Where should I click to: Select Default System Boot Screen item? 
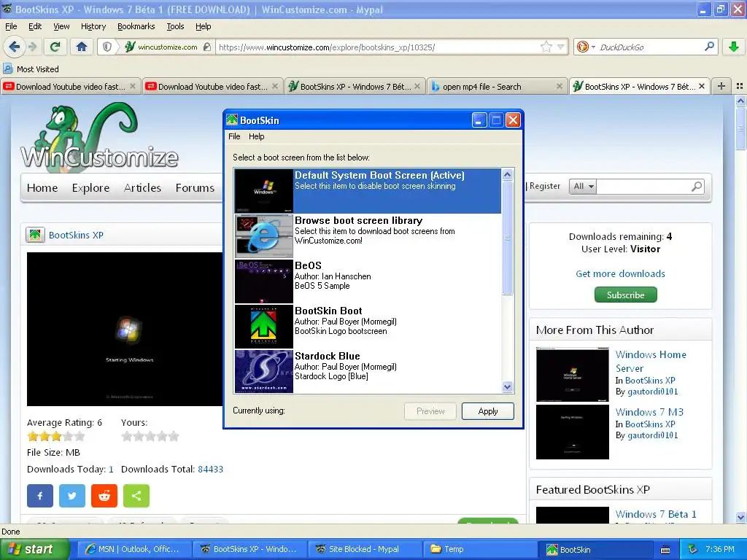[x=368, y=190]
